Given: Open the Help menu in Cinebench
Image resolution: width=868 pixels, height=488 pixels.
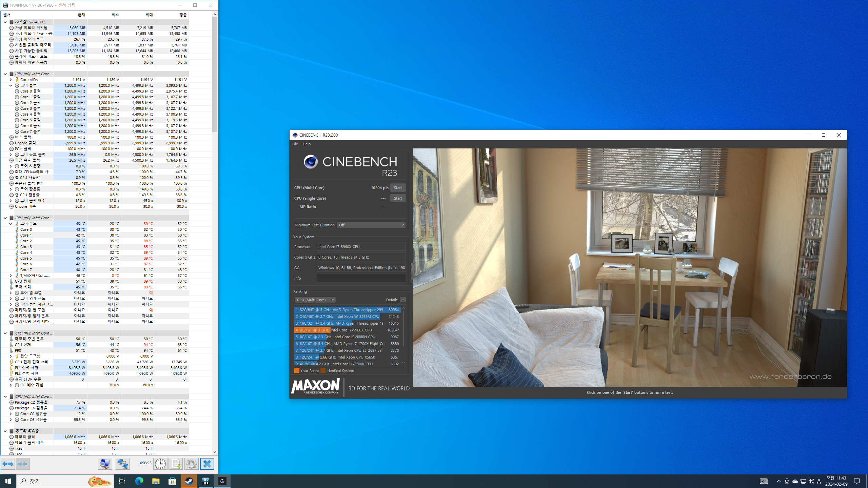Looking at the screenshot, I should tap(307, 144).
